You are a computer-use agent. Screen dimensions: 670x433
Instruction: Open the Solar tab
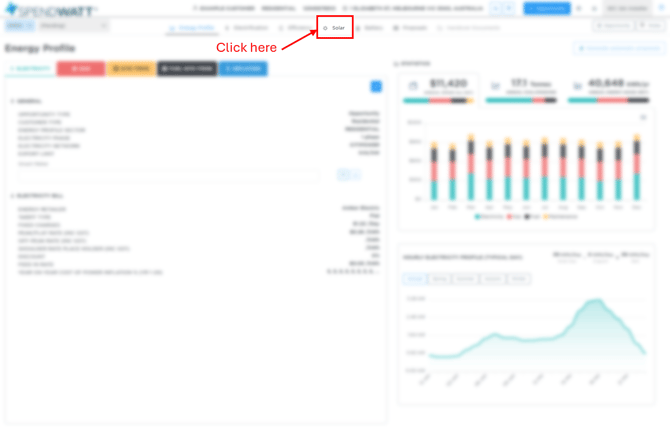click(335, 28)
